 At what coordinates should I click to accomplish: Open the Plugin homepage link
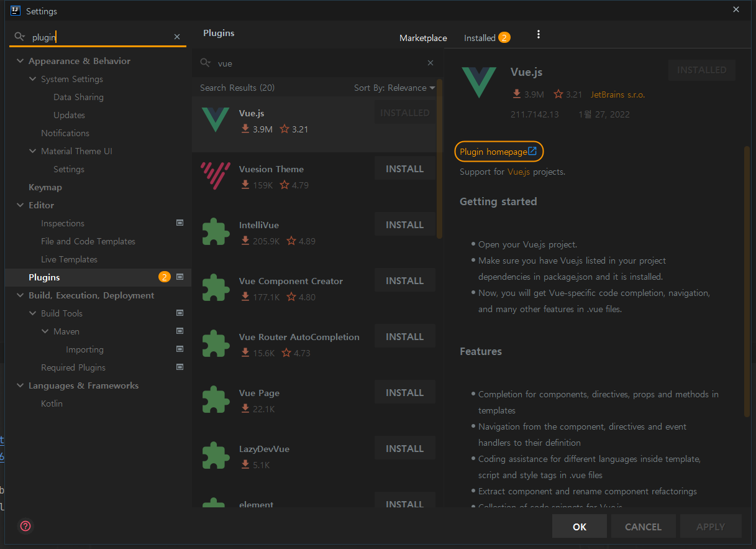[x=498, y=152]
